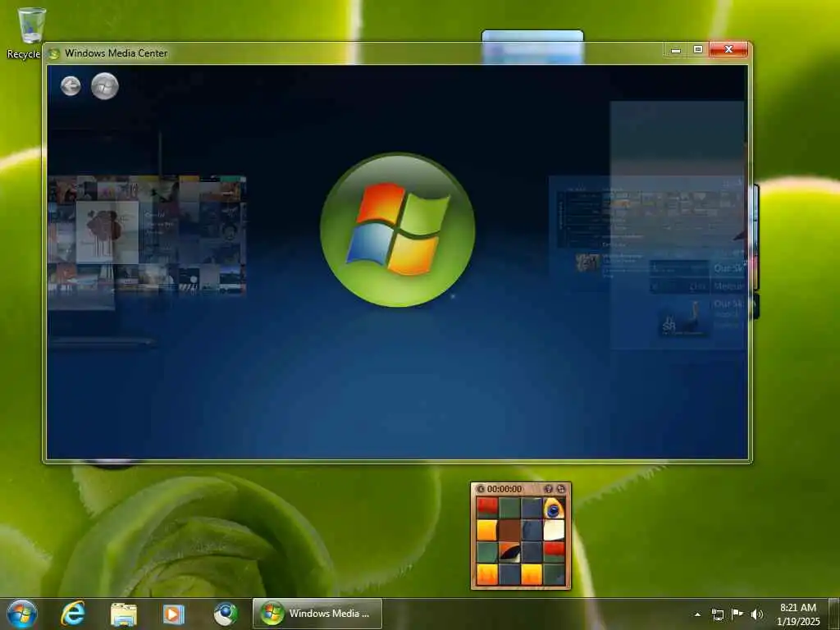The image size is (840, 630).
Task: Open the Windows Start menu
Action: [x=22, y=614]
